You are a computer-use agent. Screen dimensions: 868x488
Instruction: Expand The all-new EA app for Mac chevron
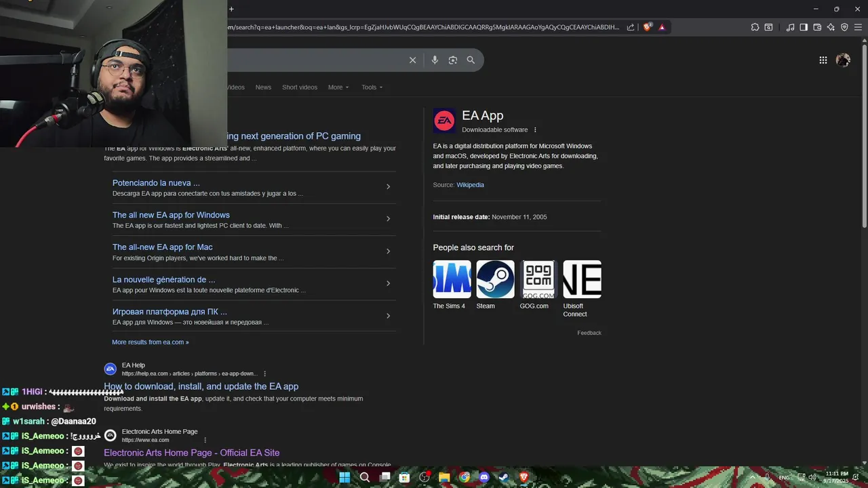coord(388,251)
